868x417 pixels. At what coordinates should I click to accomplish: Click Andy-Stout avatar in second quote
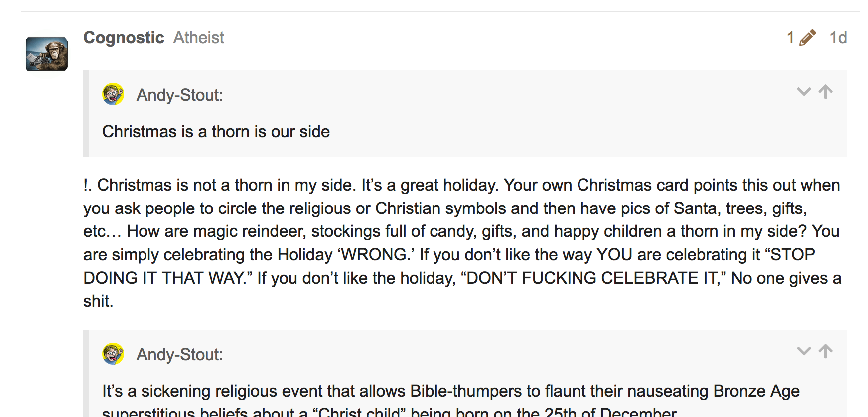[x=113, y=354]
